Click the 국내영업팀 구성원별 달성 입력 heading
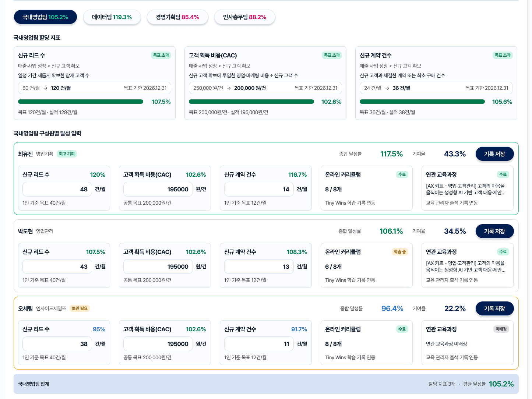Screen dimensions: 532x399 [x=47, y=133]
